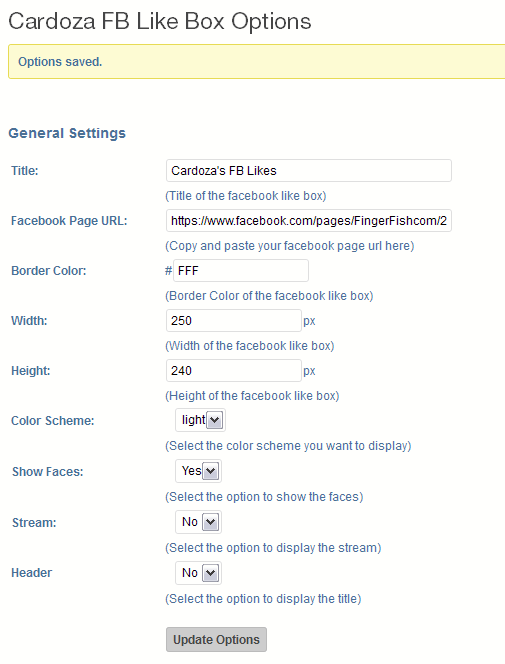Click the Color Scheme label

click(x=52, y=421)
